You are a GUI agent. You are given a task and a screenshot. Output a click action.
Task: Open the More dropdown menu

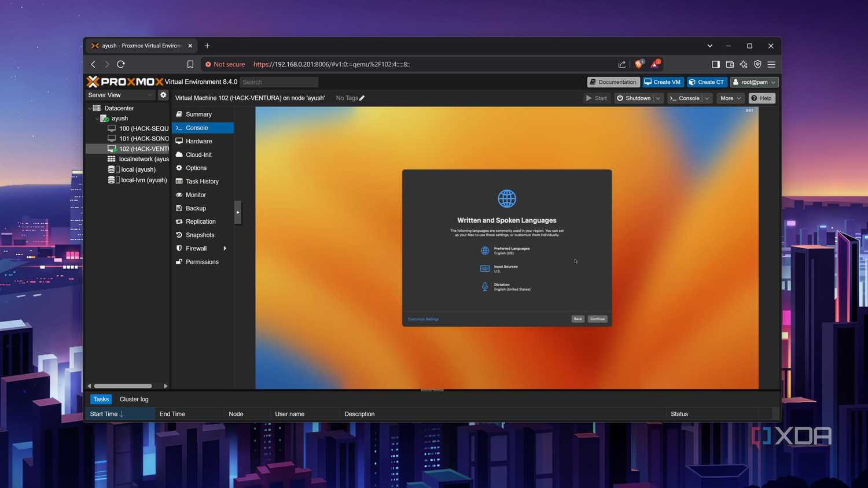(730, 98)
